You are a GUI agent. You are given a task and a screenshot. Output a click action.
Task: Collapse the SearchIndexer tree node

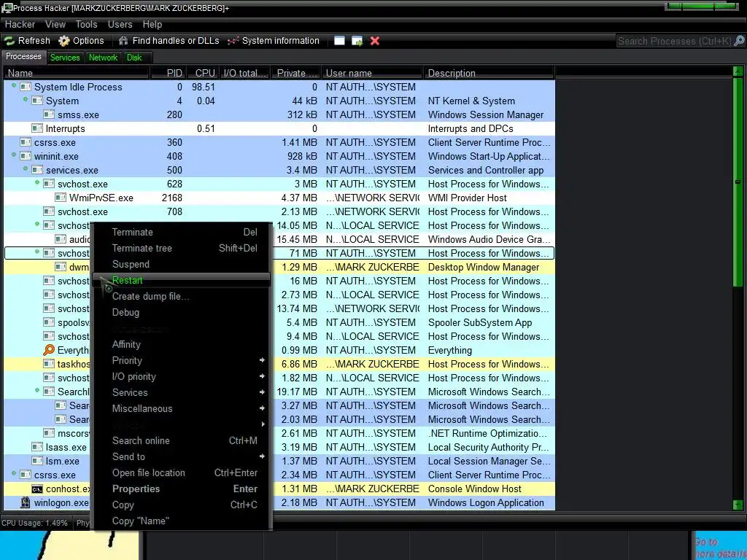point(37,391)
